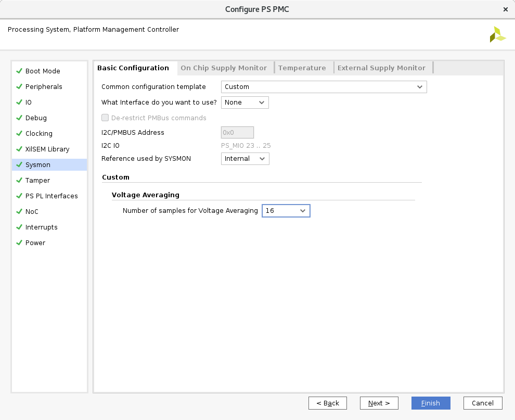Open Common configuration template dropdown
515x420 pixels.
(324, 87)
